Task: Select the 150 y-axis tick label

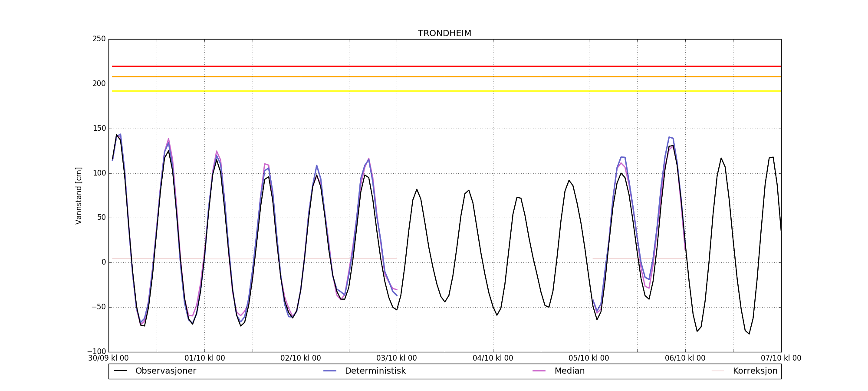Action: 99,129
